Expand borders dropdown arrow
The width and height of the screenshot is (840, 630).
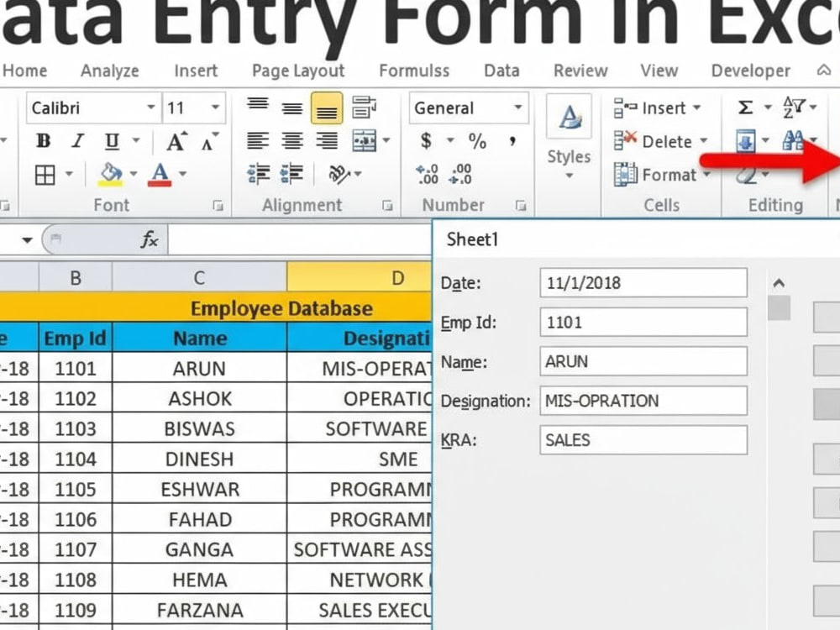click(x=69, y=174)
